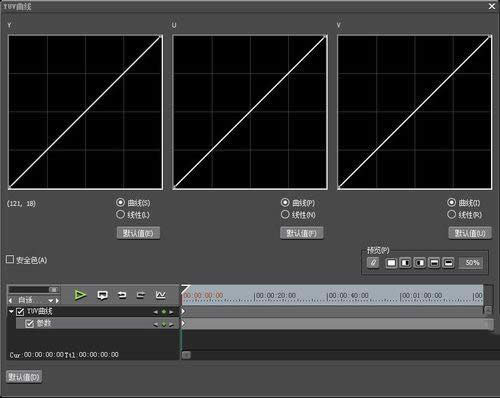Select full-frame filter preview icon
The width and height of the screenshot is (500, 398).
(x=391, y=263)
